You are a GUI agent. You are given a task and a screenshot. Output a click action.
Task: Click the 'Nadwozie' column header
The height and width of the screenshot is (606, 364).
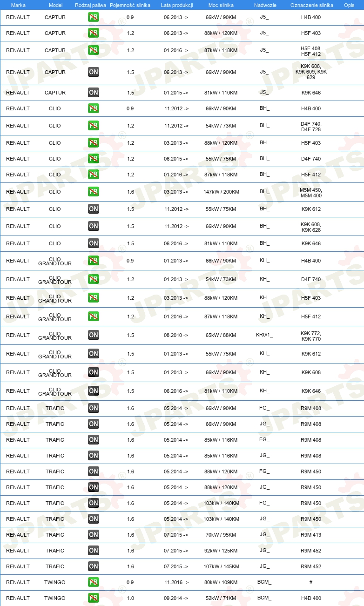click(x=265, y=5)
